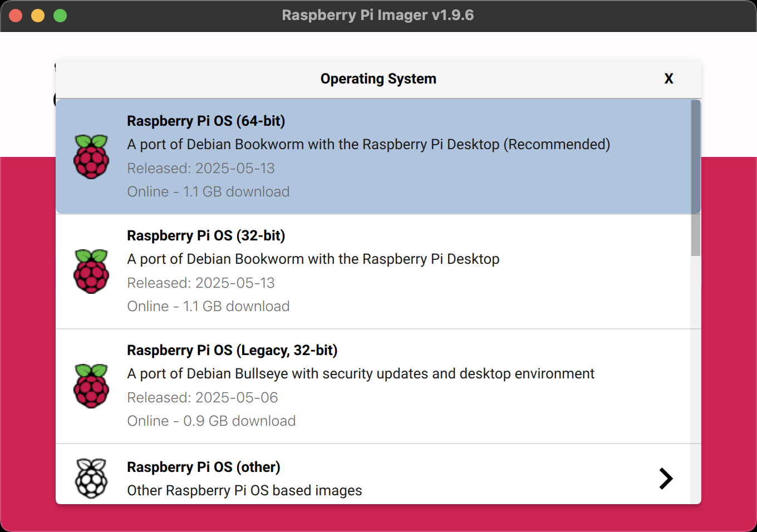This screenshot has height=532, width=757.
Task: Click the raspberry icon for 64-bit OS
Action: click(x=91, y=157)
